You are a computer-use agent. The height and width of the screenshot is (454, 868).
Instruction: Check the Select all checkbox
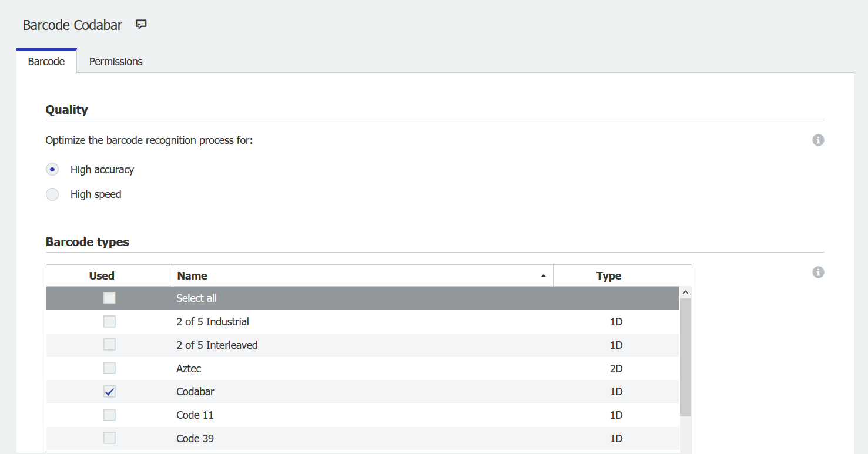tap(109, 298)
